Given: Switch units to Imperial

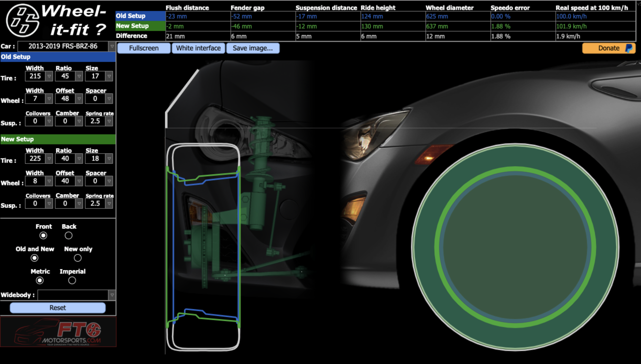Looking at the screenshot, I should [72, 281].
